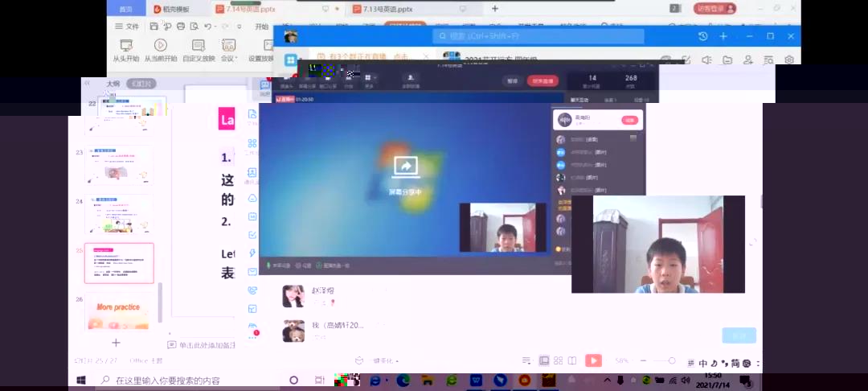Image resolution: width=868 pixels, height=391 pixels.
Task: Click the DingTalk sidebar workbench grid icon
Action: click(x=252, y=145)
